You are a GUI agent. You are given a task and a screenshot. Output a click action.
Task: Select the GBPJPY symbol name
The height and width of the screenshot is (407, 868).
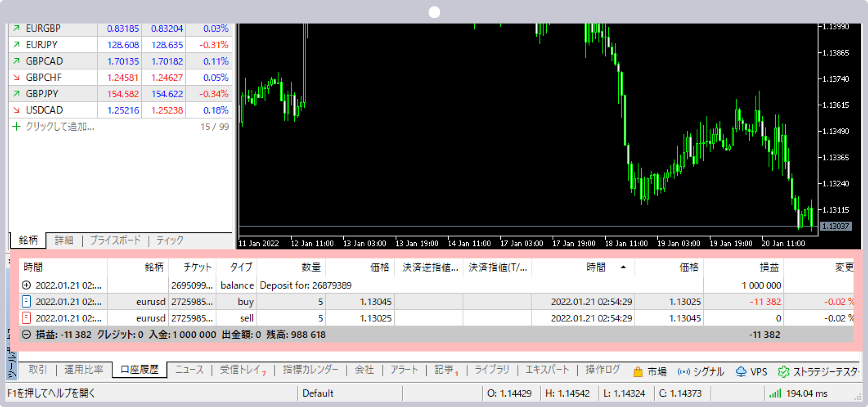pyautogui.click(x=42, y=94)
